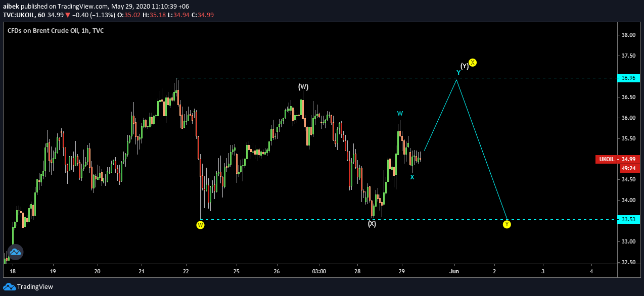Click the 35.50 price axis label
Image resolution: width=644 pixels, height=296 pixels.
pos(629,138)
